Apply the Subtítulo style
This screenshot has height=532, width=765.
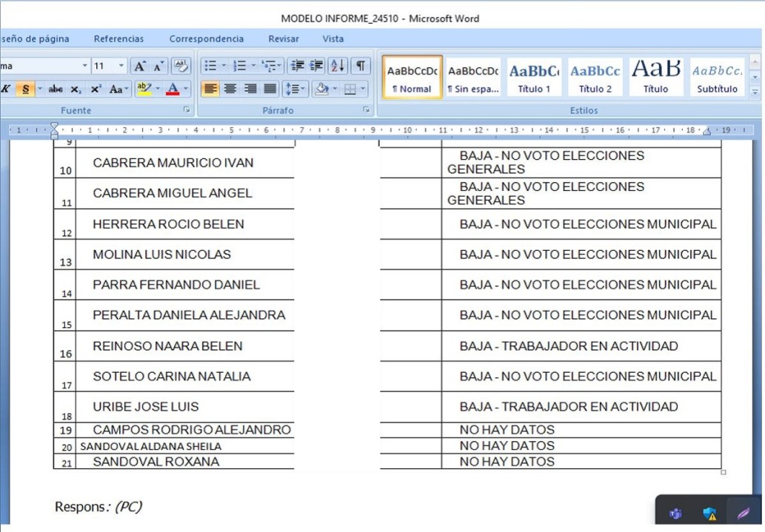click(x=717, y=77)
